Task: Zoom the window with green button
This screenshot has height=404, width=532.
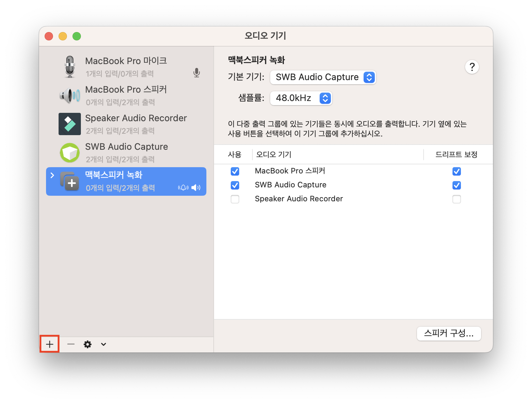Action: point(77,36)
